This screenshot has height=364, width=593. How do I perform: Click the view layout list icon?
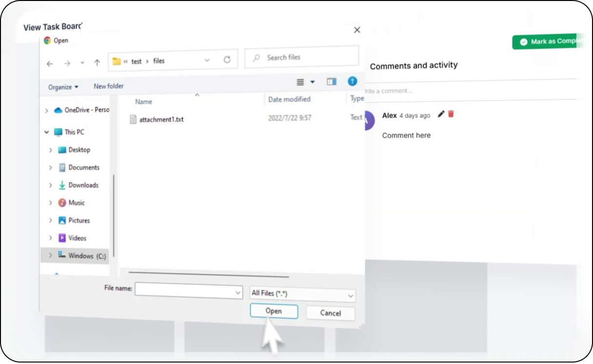(300, 82)
